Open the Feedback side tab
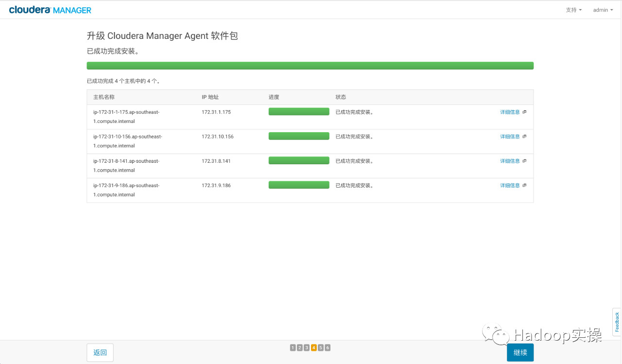Image resolution: width=622 pixels, height=364 pixels. click(617, 322)
